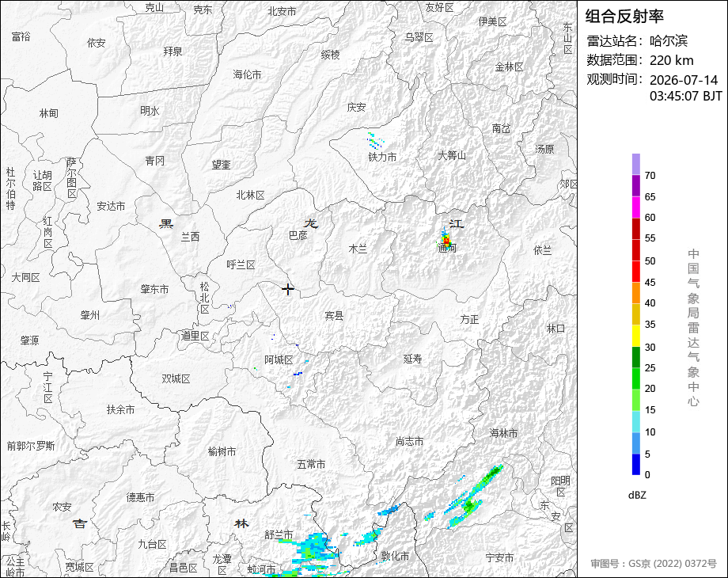Click the 220 km data range value

(x=671, y=60)
